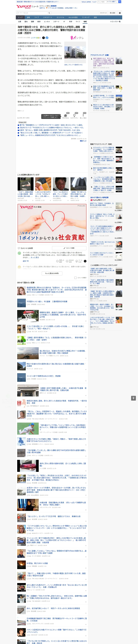
Task: Open related article about 限界ニュータウン
Action: click(50, 135)
